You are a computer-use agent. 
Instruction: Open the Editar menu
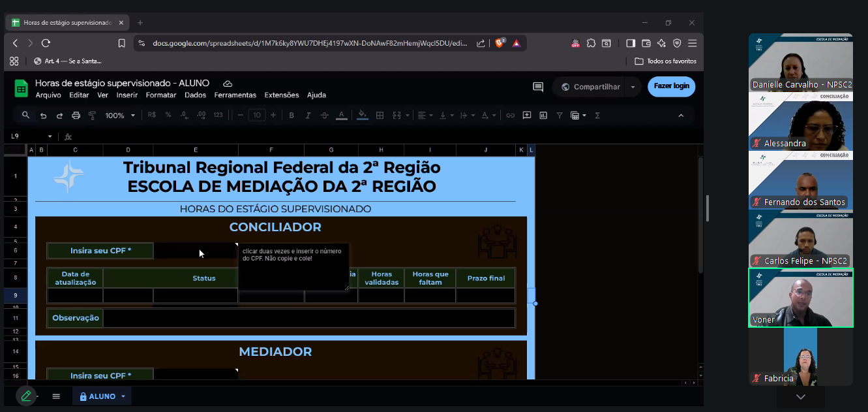(x=79, y=95)
